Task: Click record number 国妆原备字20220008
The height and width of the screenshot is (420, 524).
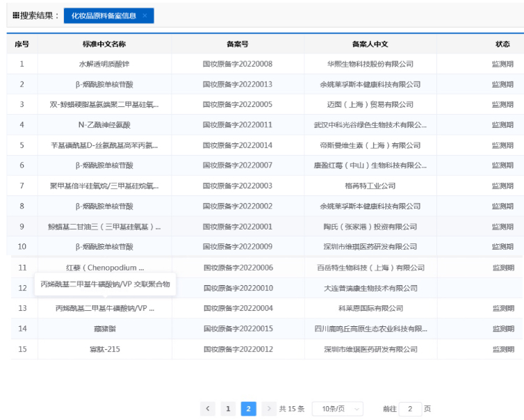Action: (x=238, y=64)
